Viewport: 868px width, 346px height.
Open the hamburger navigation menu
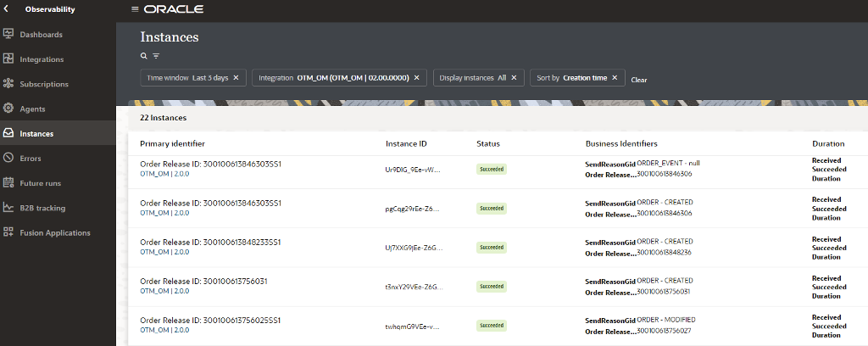[x=135, y=9]
